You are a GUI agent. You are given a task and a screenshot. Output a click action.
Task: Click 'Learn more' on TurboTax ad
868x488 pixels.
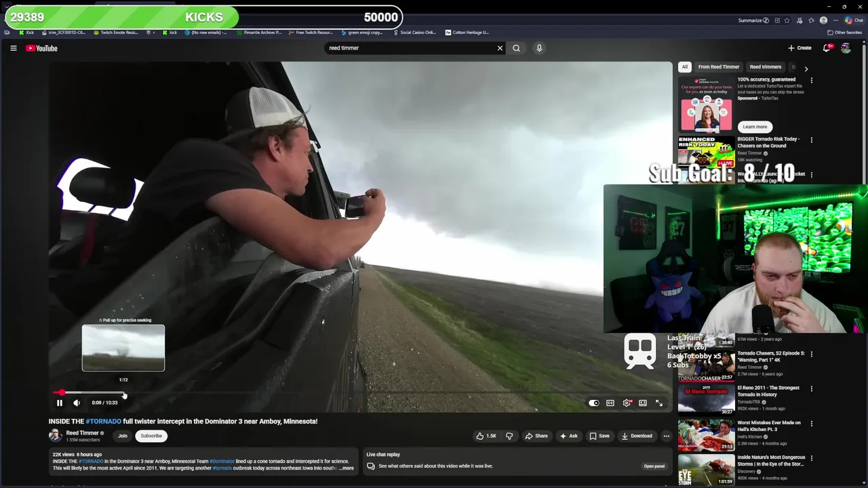click(755, 127)
